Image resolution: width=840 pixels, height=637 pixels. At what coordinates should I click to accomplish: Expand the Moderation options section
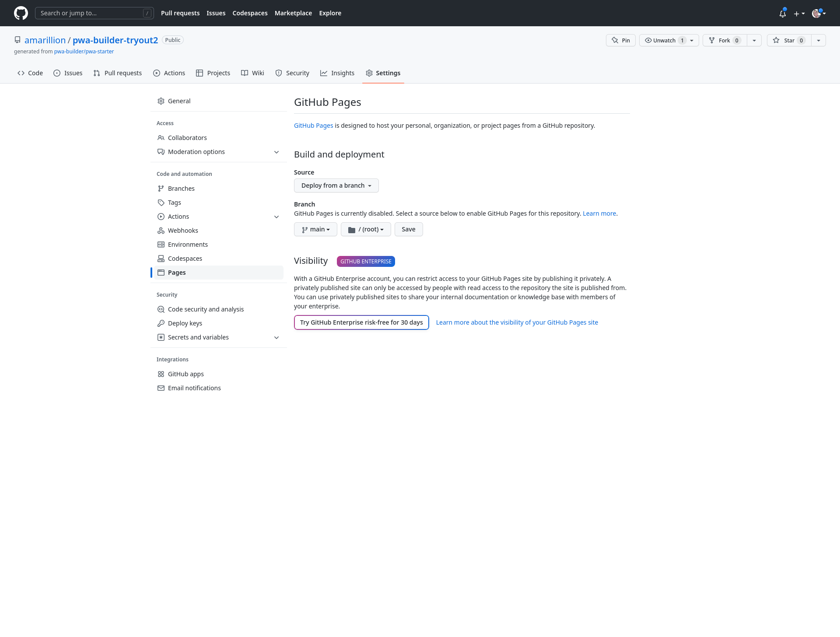276,152
